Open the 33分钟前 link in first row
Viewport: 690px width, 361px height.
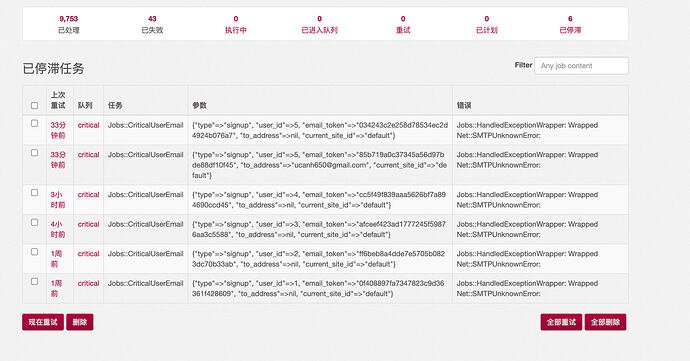[x=58, y=130]
